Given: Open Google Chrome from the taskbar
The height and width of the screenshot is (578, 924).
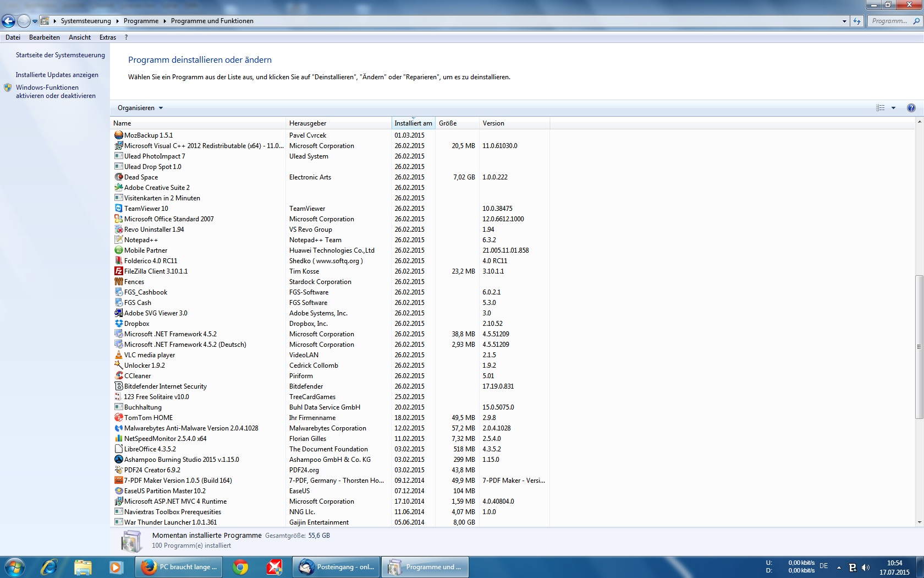Looking at the screenshot, I should 240,567.
